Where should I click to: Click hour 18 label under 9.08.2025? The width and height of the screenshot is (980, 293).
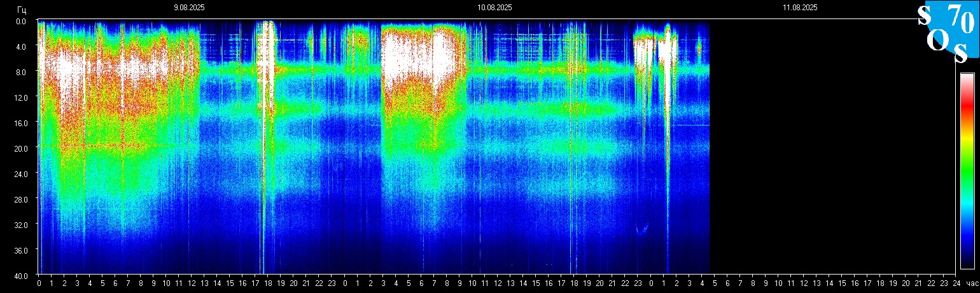(x=268, y=283)
